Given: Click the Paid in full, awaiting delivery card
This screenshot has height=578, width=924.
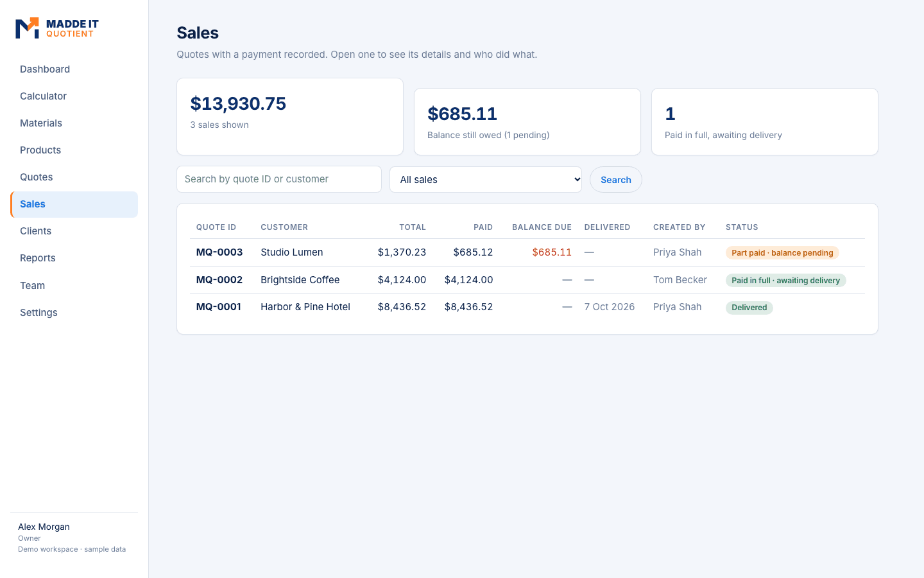Looking at the screenshot, I should tap(765, 121).
